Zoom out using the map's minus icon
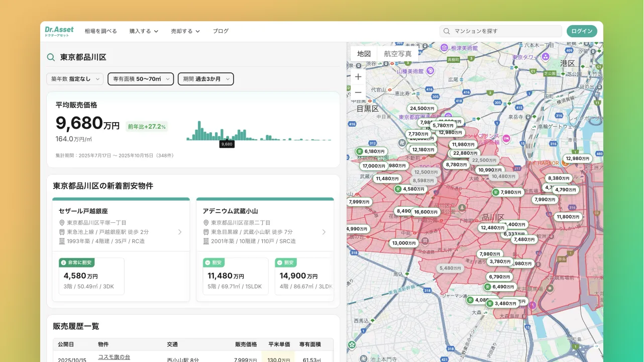This screenshot has height=362, width=644. (358, 93)
